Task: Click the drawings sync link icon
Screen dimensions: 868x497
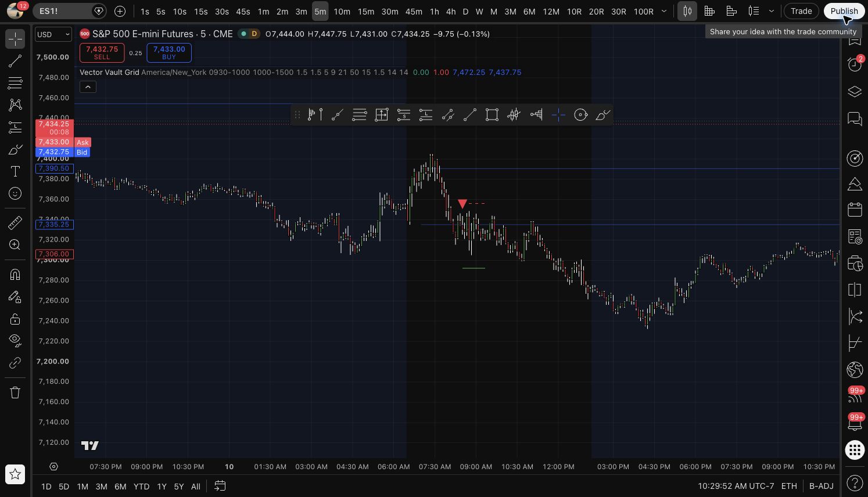Action: click(15, 363)
